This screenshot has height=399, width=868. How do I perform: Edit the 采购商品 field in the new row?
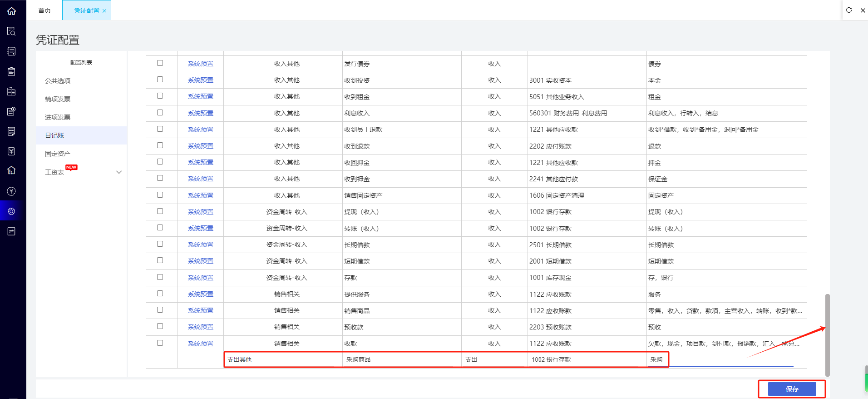[x=402, y=359]
